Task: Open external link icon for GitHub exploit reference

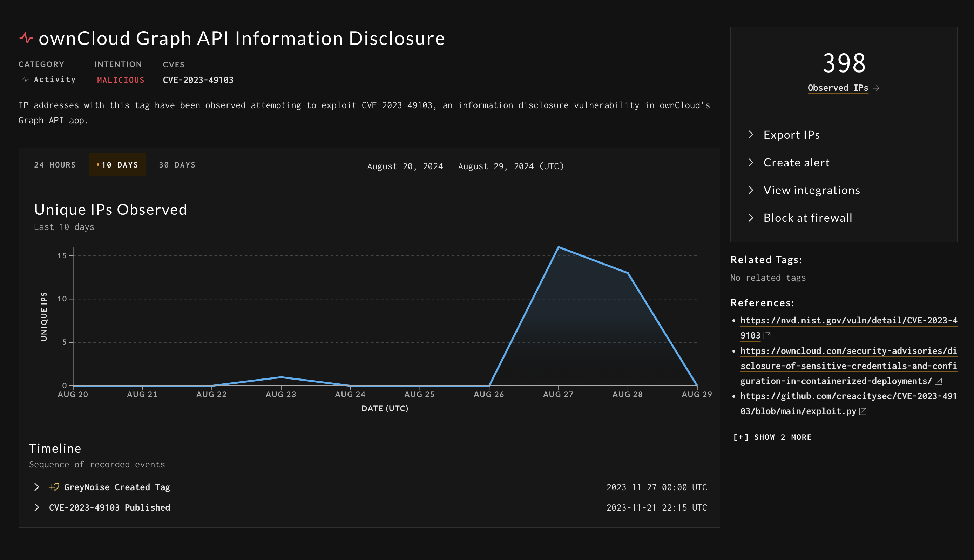Action: pos(863,411)
